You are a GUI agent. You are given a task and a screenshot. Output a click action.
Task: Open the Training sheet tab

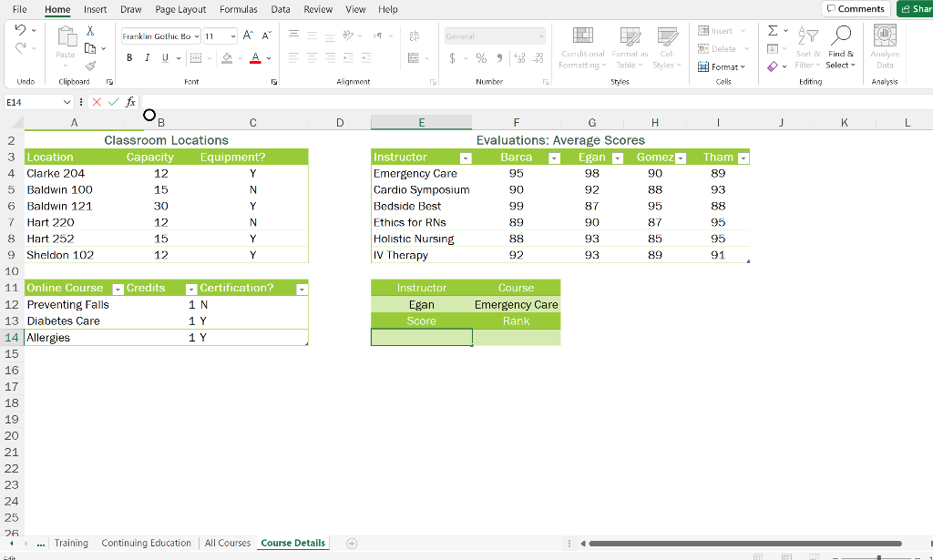click(x=71, y=542)
